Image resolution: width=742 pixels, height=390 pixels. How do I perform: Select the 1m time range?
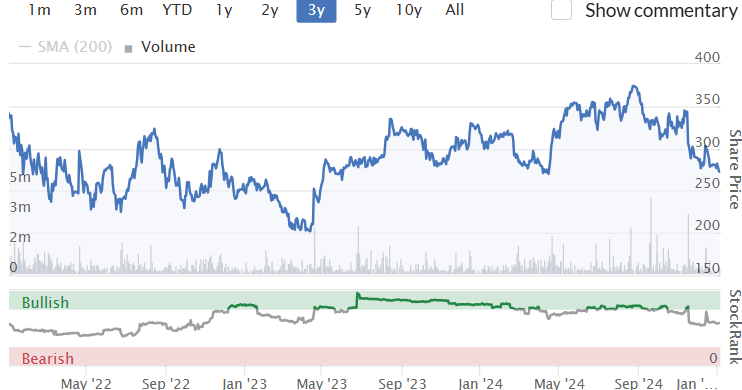click(x=39, y=9)
